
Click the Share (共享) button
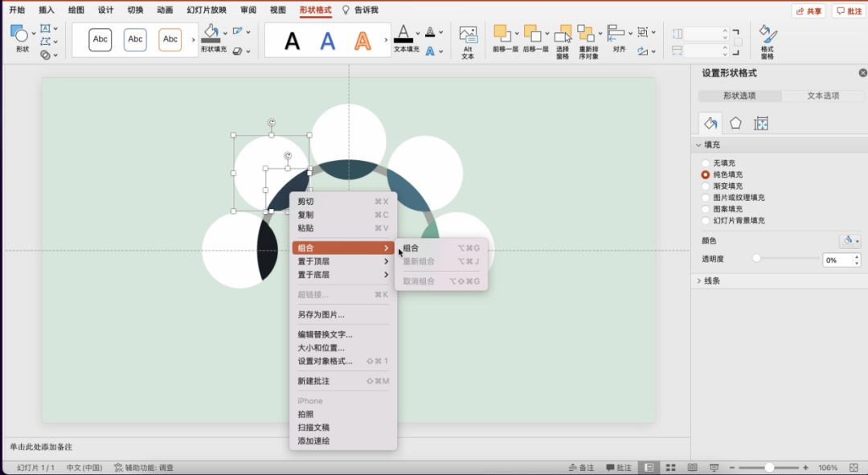809,11
